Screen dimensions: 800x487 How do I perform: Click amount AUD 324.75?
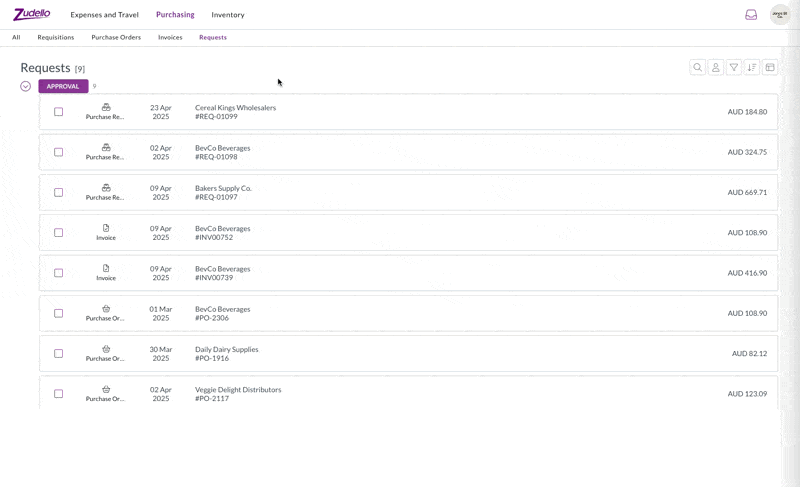[x=747, y=152]
